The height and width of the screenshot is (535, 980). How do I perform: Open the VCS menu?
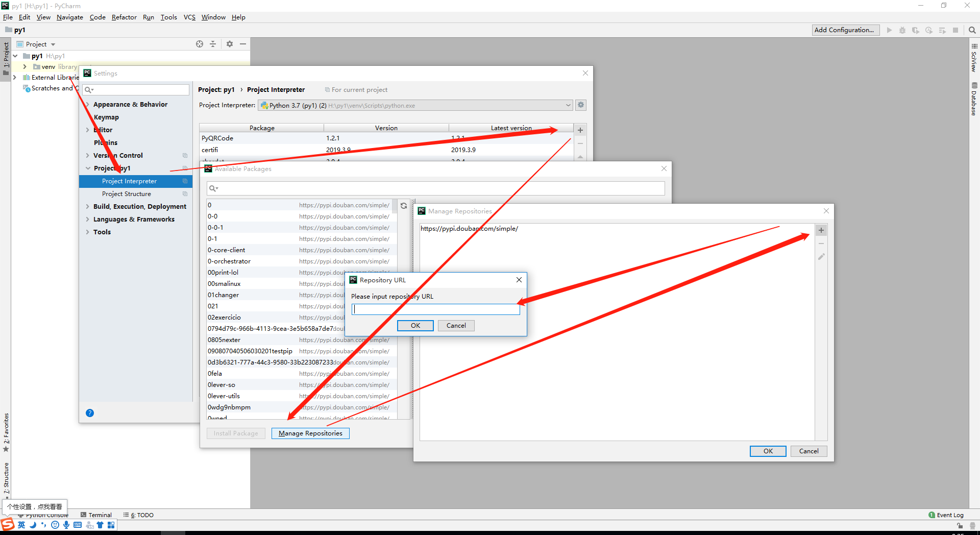click(189, 17)
